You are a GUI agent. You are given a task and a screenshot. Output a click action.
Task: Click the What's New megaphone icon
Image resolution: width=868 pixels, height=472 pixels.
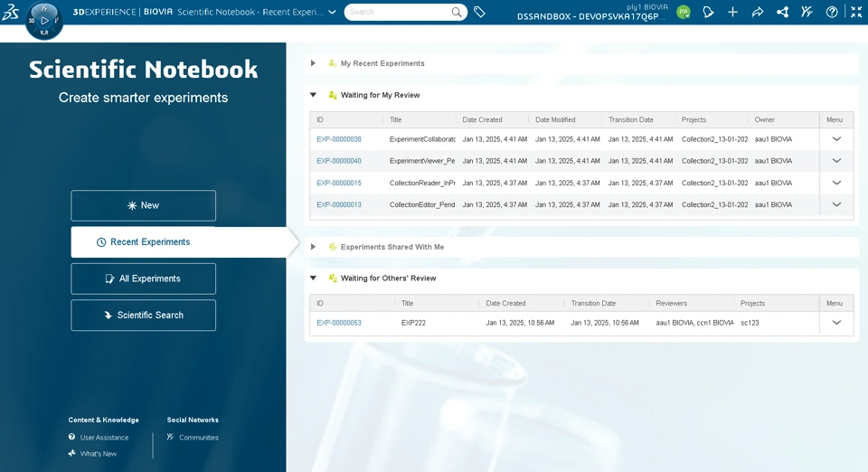coord(72,453)
